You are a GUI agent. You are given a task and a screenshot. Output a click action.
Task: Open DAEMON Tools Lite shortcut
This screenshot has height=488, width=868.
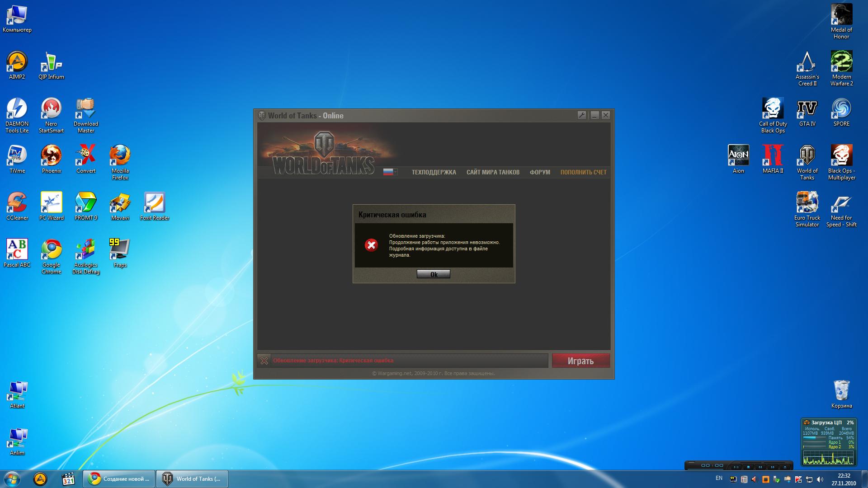17,116
